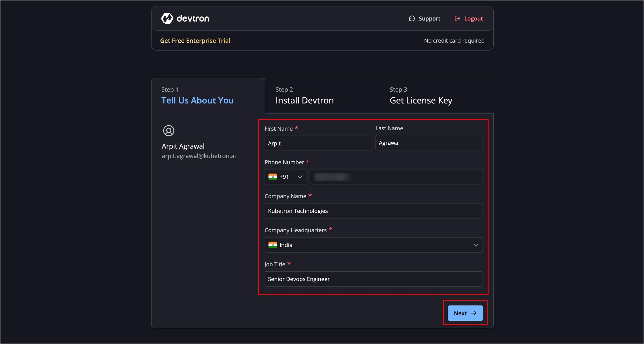Click the Last Name label
Viewport: 644px width, 344px height.
[389, 128]
